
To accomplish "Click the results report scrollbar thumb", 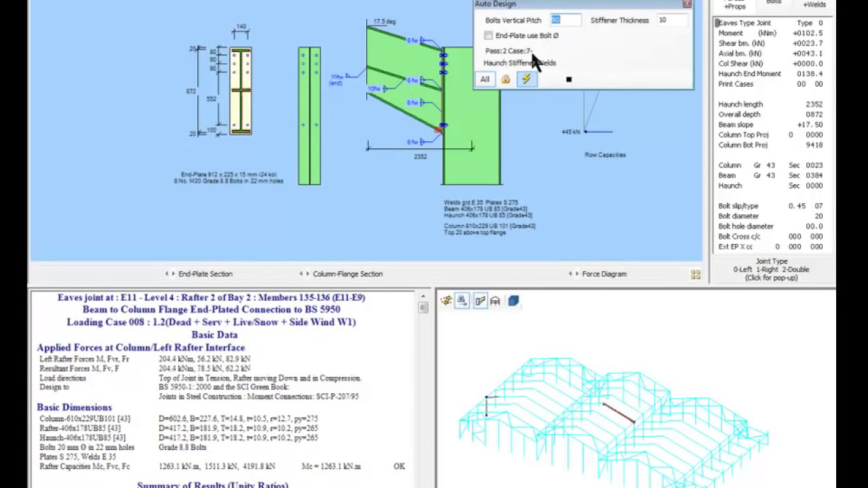I will point(423,308).
